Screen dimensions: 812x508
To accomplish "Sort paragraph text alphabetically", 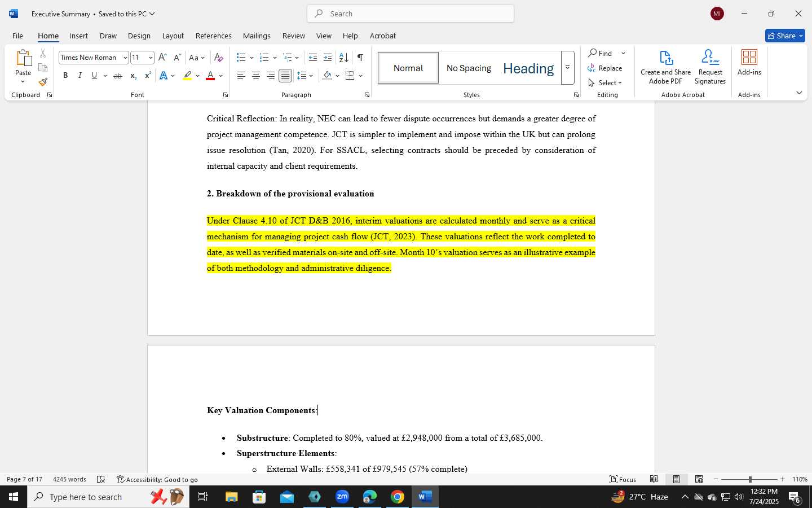I will coord(343,58).
